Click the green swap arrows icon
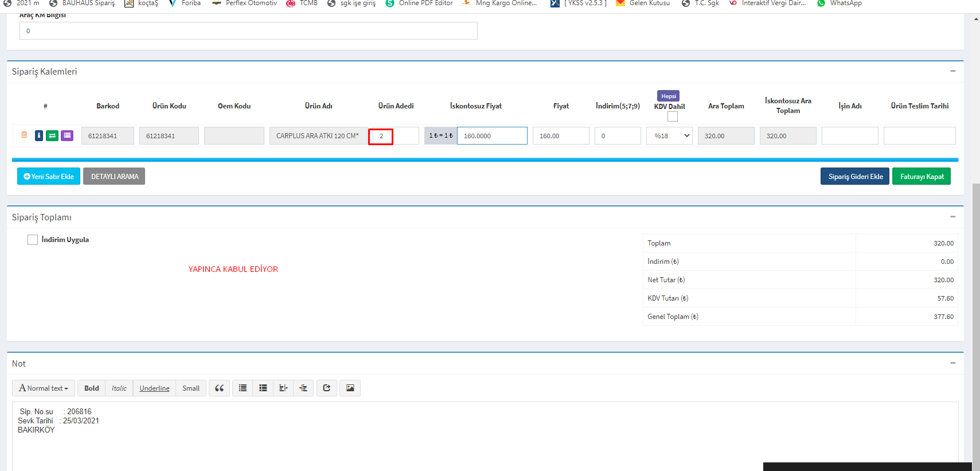Screen dimensions: 980x471 52,136
